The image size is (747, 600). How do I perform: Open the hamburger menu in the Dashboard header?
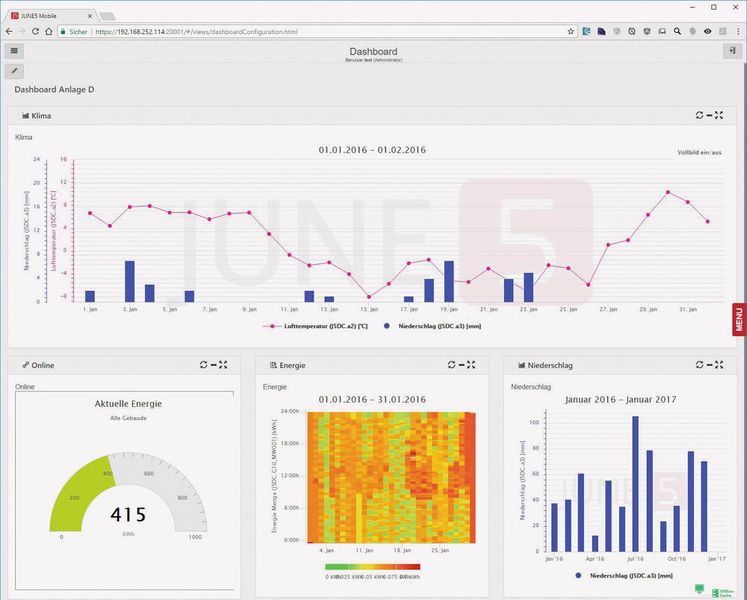pyautogui.click(x=14, y=51)
